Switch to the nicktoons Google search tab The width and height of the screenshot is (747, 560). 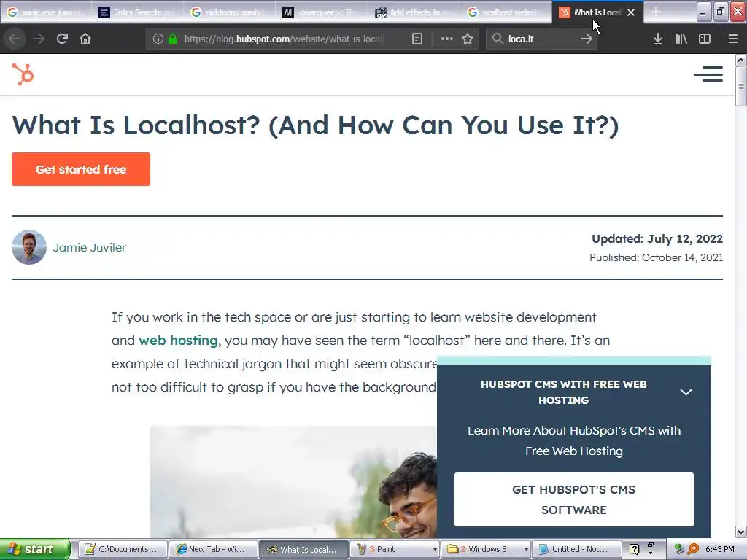(229, 12)
